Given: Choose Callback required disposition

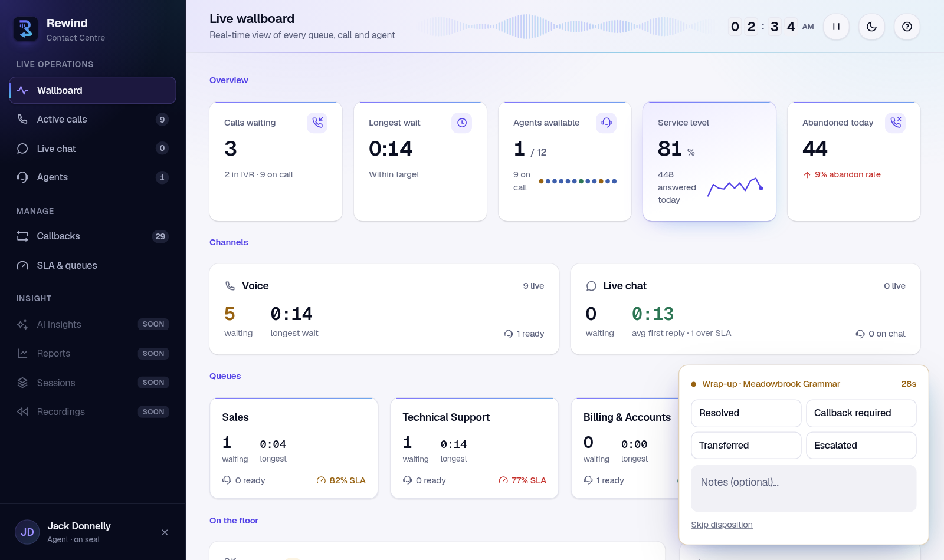Looking at the screenshot, I should [x=861, y=413].
